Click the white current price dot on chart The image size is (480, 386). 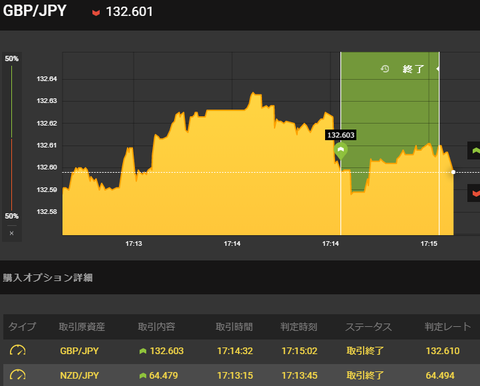point(453,172)
